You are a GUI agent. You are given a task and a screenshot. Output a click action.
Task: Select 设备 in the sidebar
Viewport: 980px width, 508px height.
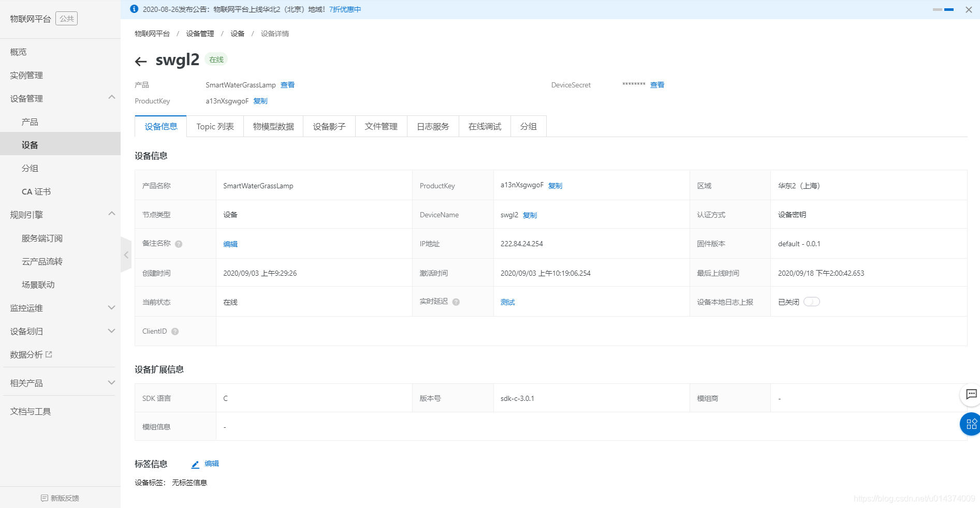[x=60, y=145]
